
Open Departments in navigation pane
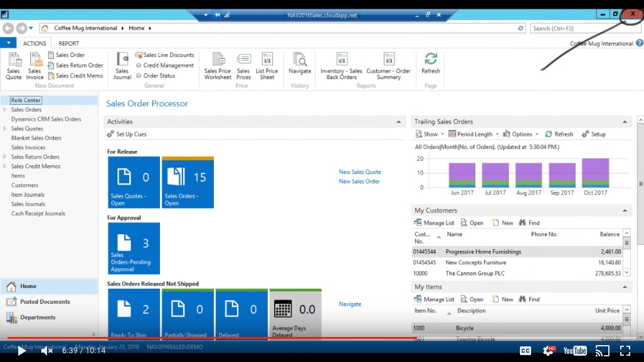tap(49, 318)
